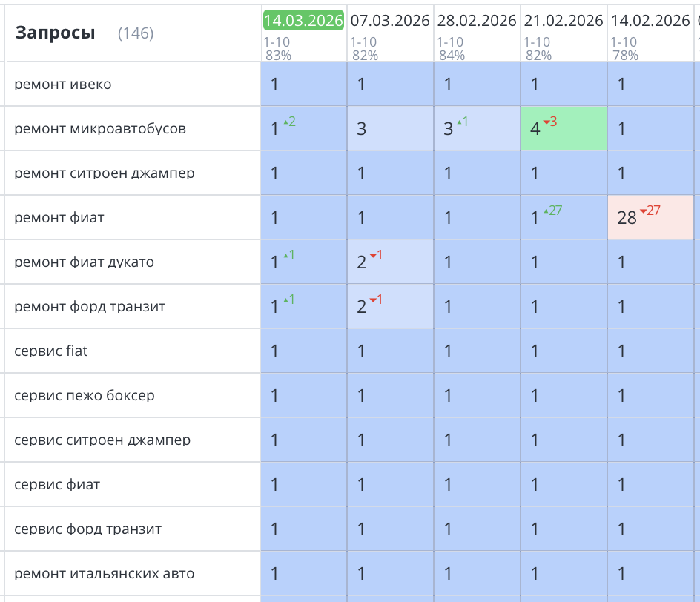
Task: Click green up arrow in ремонт форд транзит row
Action: click(x=284, y=300)
